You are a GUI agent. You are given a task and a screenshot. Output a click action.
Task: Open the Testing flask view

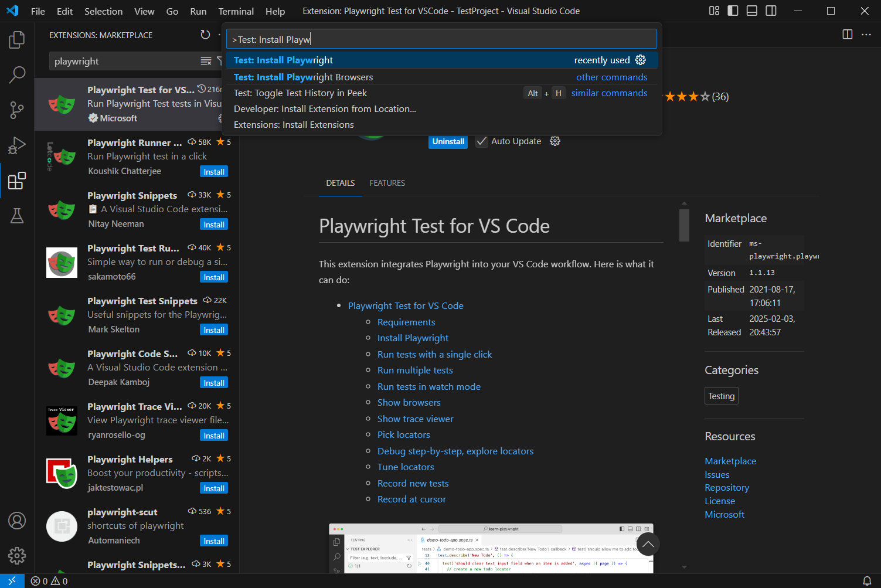point(17,216)
